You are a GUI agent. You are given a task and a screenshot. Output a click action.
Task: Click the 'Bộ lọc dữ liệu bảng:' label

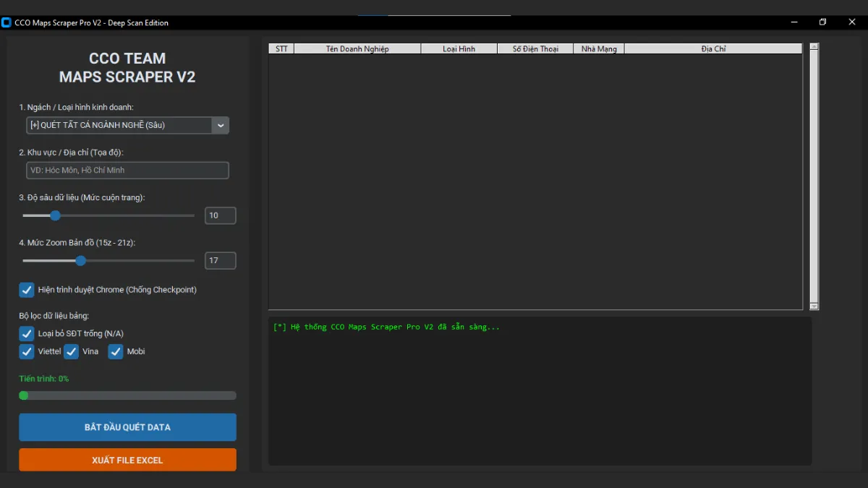(x=54, y=315)
